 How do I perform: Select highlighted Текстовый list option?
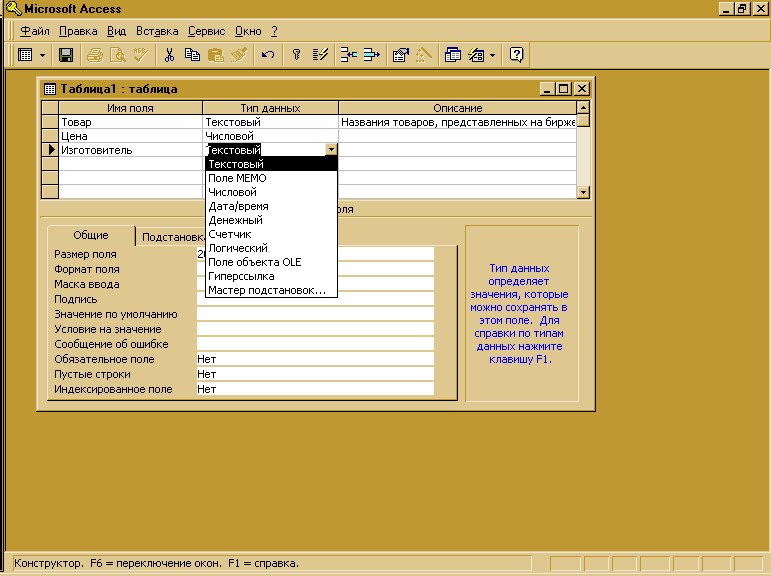point(271,164)
